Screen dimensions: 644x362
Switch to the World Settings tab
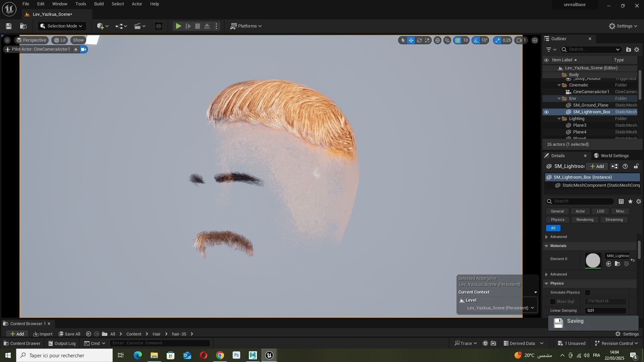point(611,156)
